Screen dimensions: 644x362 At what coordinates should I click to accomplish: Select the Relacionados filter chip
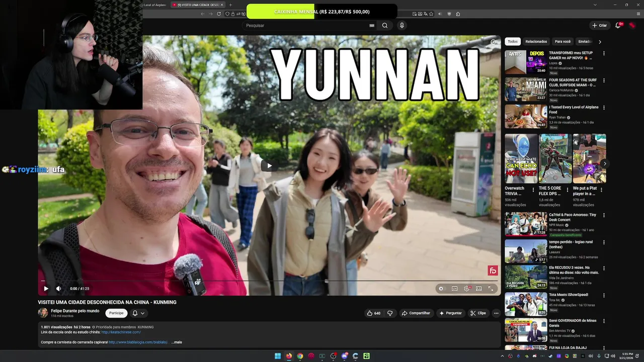click(536, 42)
